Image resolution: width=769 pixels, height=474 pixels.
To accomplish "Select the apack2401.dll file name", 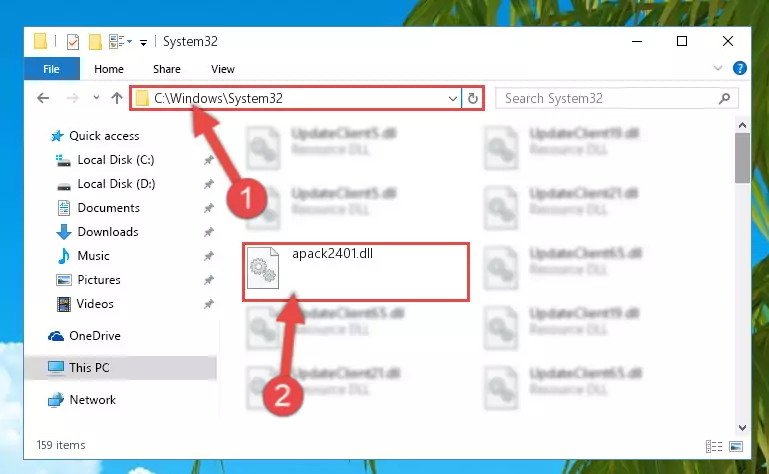I will pos(332,254).
